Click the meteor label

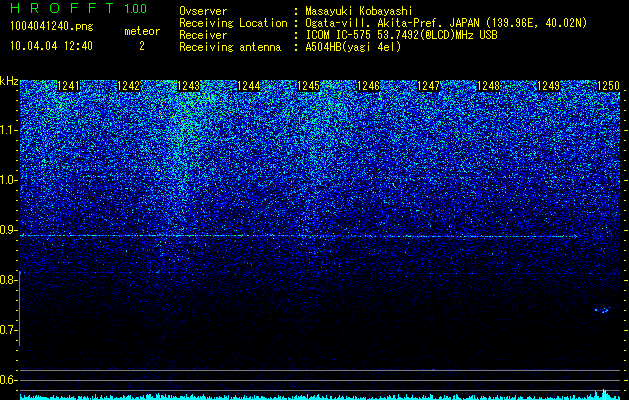click(x=142, y=31)
